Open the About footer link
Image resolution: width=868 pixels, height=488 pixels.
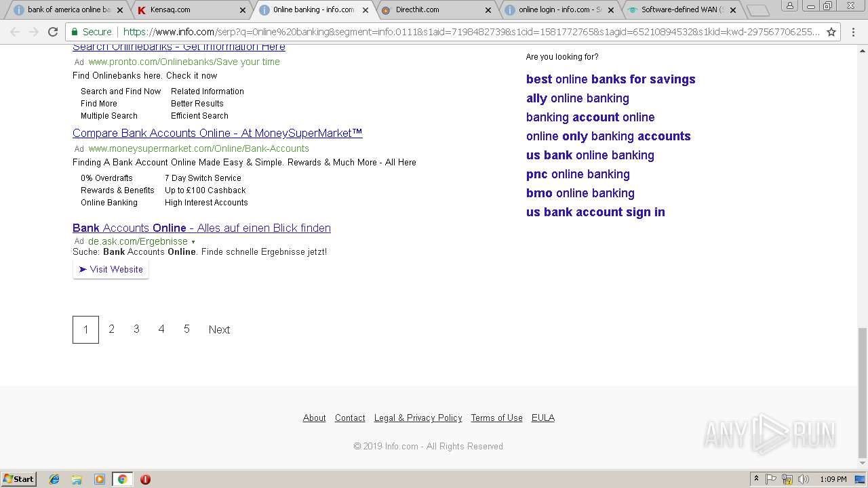coord(314,418)
